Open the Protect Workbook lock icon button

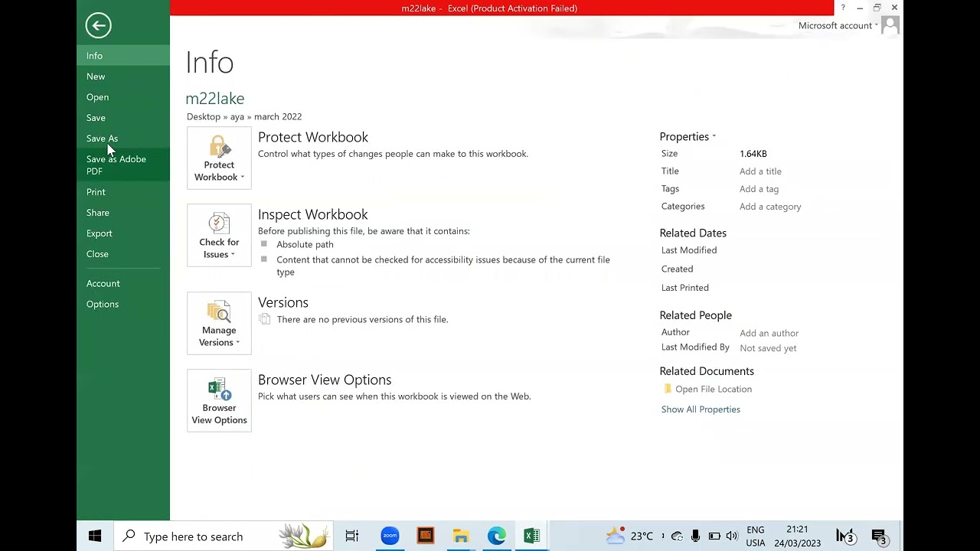[x=219, y=158]
